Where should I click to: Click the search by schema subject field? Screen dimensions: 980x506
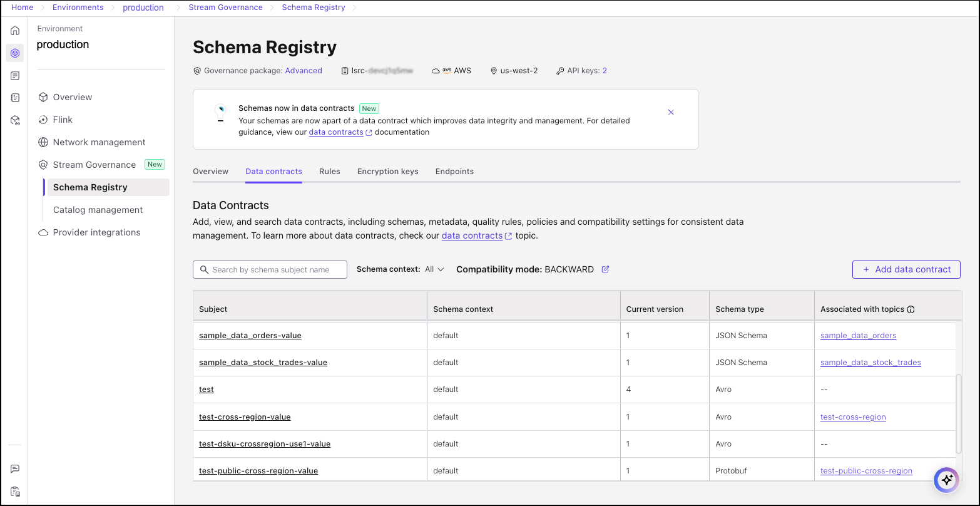pos(270,269)
